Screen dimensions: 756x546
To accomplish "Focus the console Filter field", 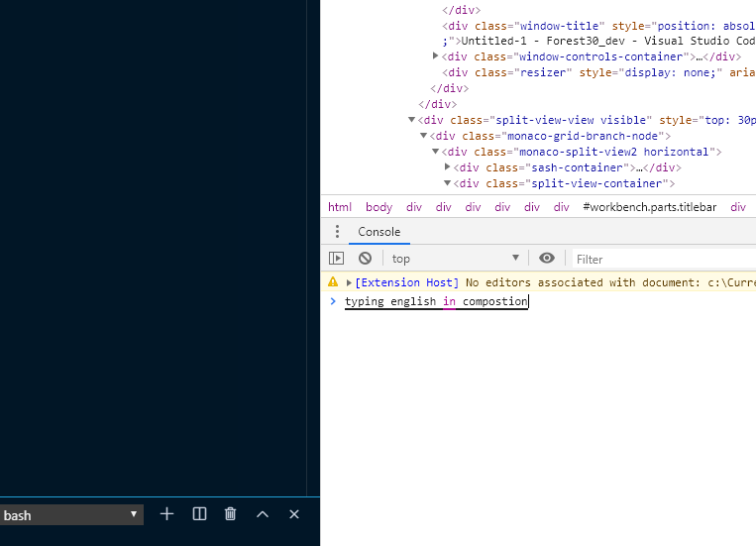I will pos(664,259).
